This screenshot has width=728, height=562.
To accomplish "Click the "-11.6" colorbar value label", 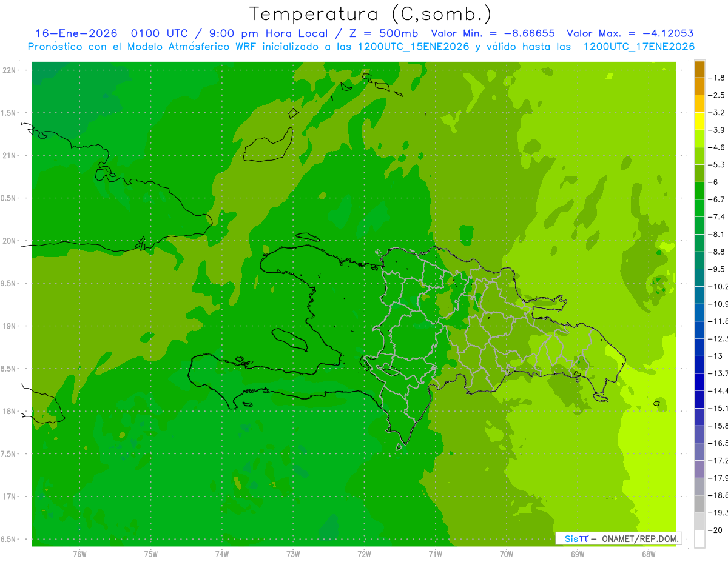I will click(718, 321).
